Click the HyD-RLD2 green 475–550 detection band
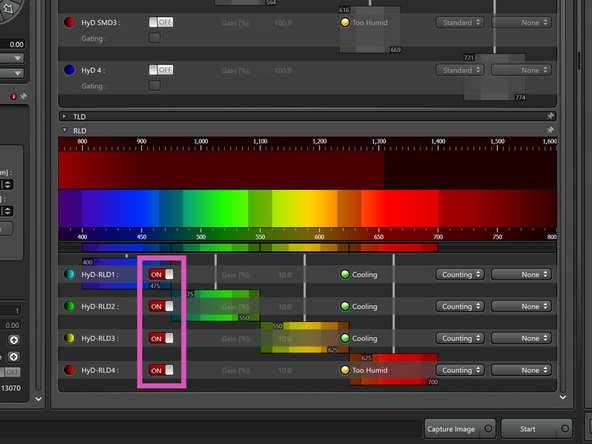Screen dimensions: 592x444 [216, 306]
